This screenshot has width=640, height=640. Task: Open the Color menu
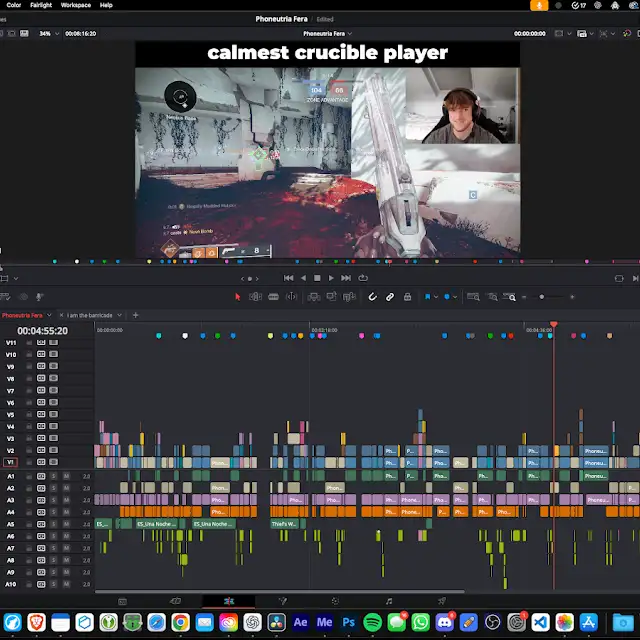pos(14,5)
